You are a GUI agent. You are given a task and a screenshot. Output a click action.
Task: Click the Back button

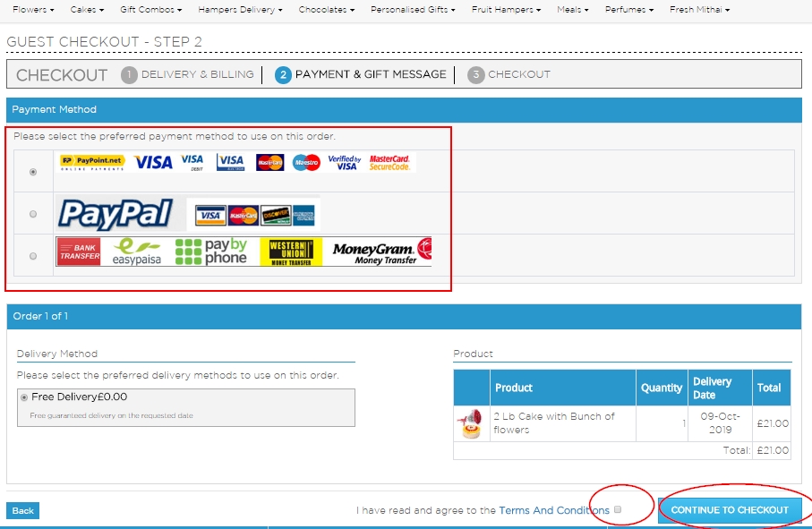click(22, 510)
